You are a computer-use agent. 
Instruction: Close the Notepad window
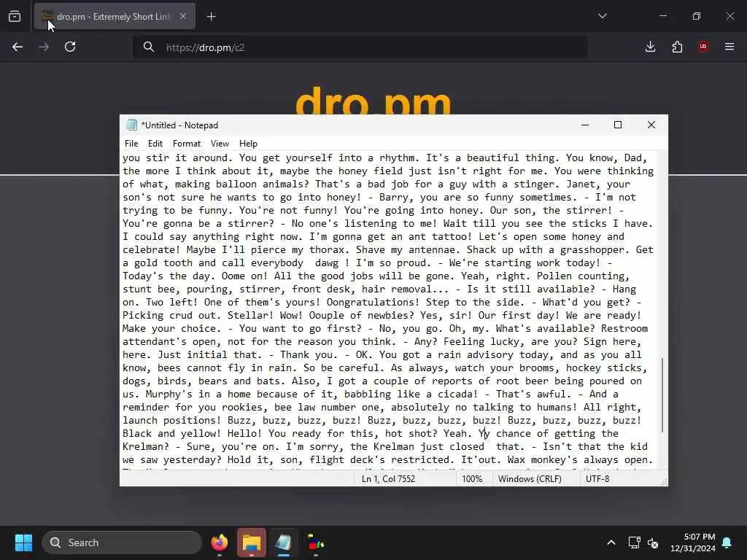tap(651, 125)
